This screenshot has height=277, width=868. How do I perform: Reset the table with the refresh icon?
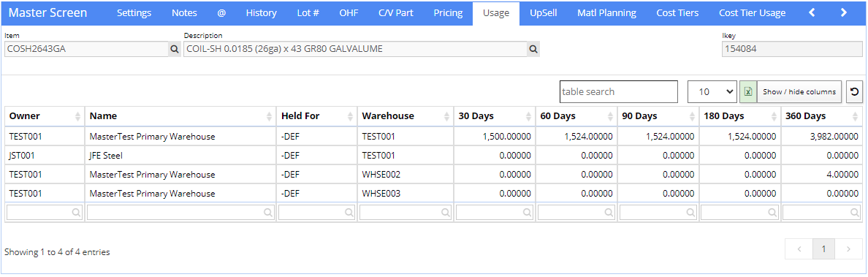(854, 91)
